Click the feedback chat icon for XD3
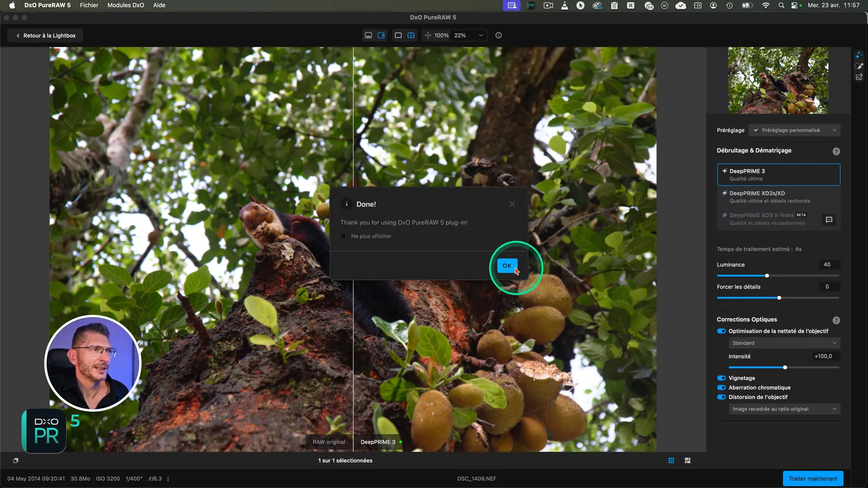868x488 pixels. [x=829, y=220]
